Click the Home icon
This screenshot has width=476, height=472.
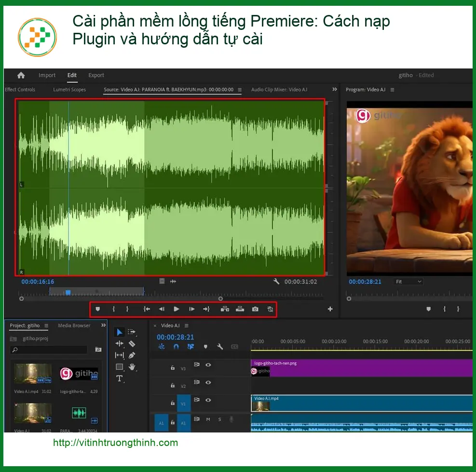coord(21,75)
